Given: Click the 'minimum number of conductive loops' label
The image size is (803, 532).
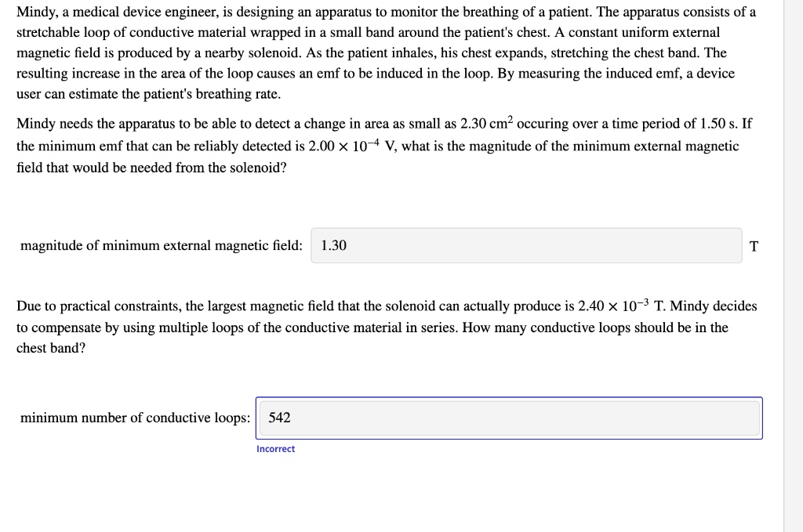Looking at the screenshot, I should [136, 418].
